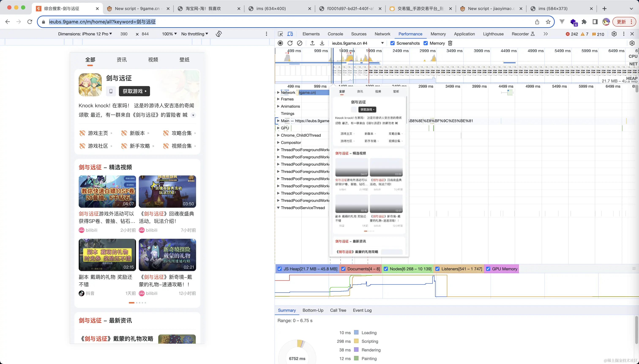This screenshot has width=639, height=364.
Task: Load a profile with upload icon
Action: 312,43
